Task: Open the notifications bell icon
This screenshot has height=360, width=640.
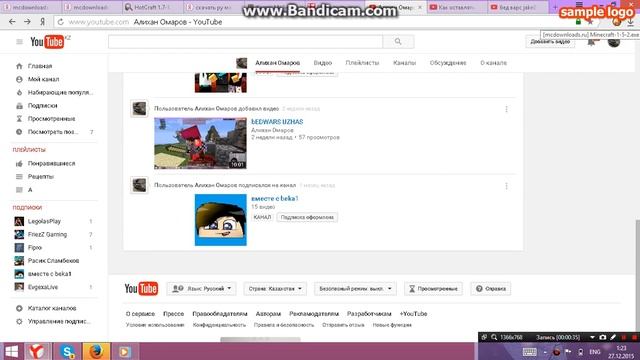Action: point(591,42)
